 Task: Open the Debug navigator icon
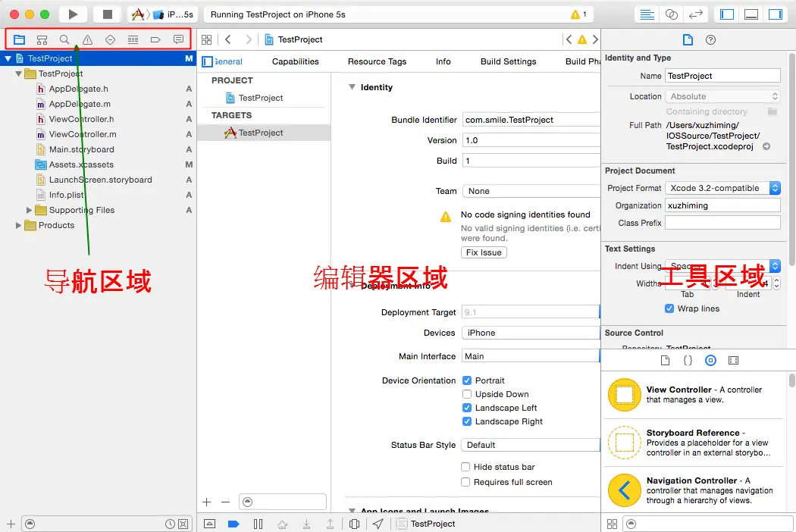coord(133,39)
